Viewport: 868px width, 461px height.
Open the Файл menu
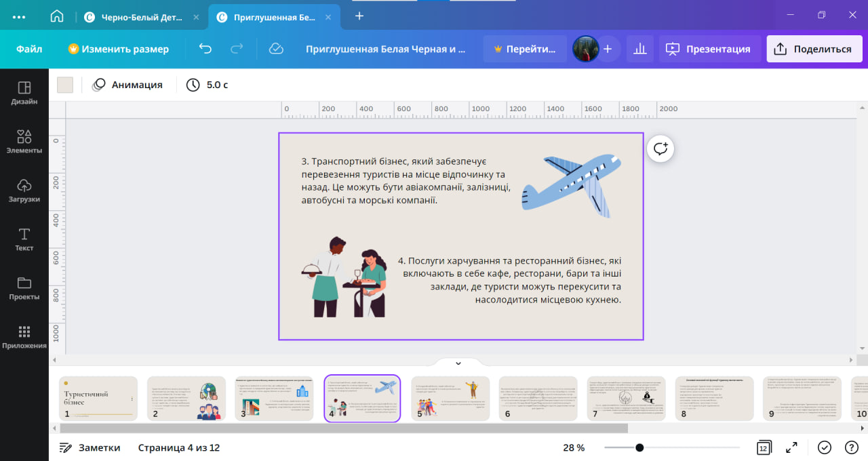pos(29,49)
